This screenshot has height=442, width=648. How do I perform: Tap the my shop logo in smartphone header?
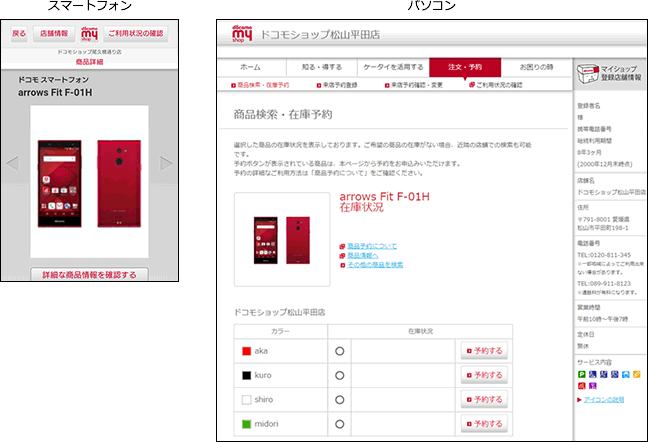point(89,34)
